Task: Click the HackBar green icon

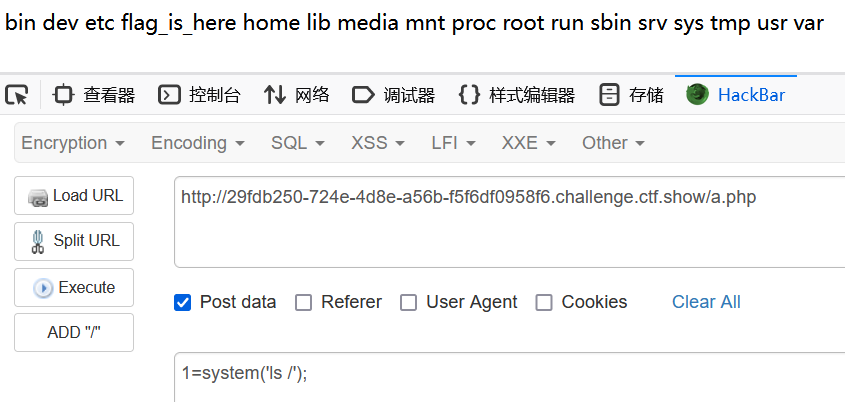Action: pos(697,94)
